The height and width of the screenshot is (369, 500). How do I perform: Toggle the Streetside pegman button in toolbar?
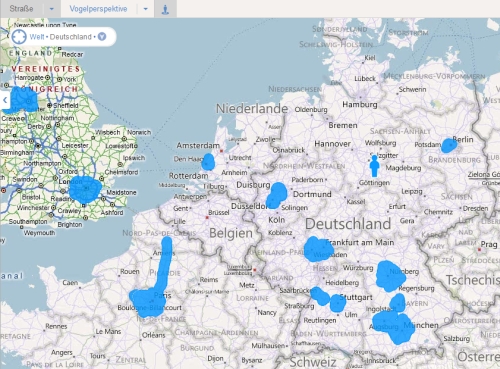tap(165, 9)
